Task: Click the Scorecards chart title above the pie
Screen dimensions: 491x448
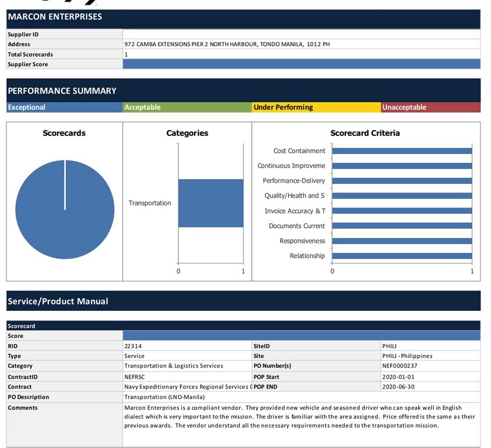Action: pyautogui.click(x=64, y=133)
